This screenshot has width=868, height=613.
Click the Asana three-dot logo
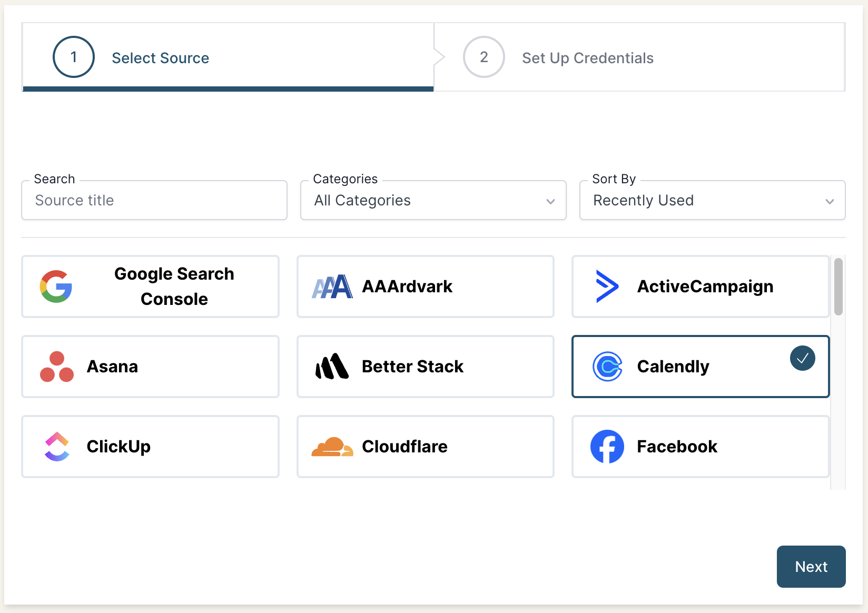56,367
